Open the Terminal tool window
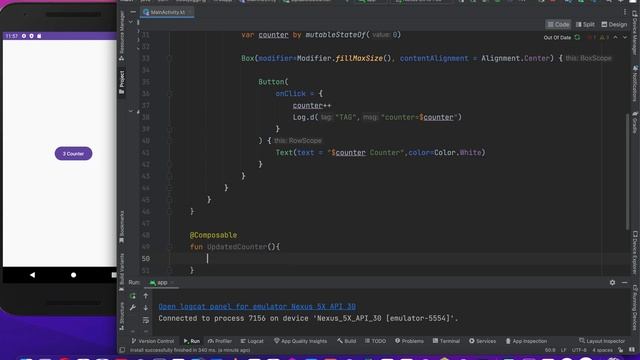Screen dimensions: 640x360 (x=446, y=341)
